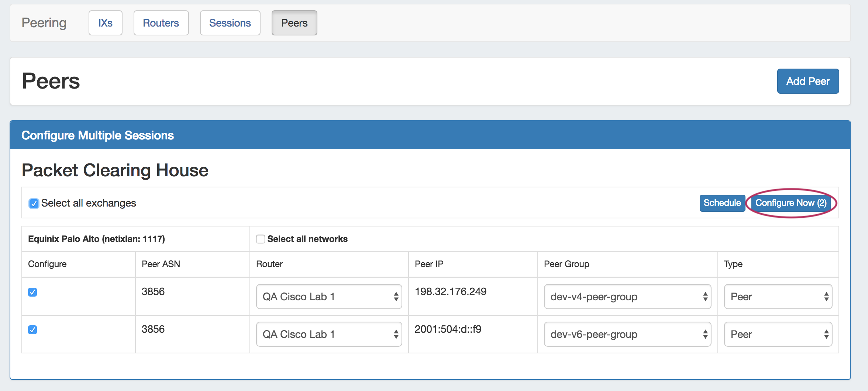Expand the dev-v6-peer-group dropdown
The width and height of the screenshot is (868, 391).
coord(627,334)
